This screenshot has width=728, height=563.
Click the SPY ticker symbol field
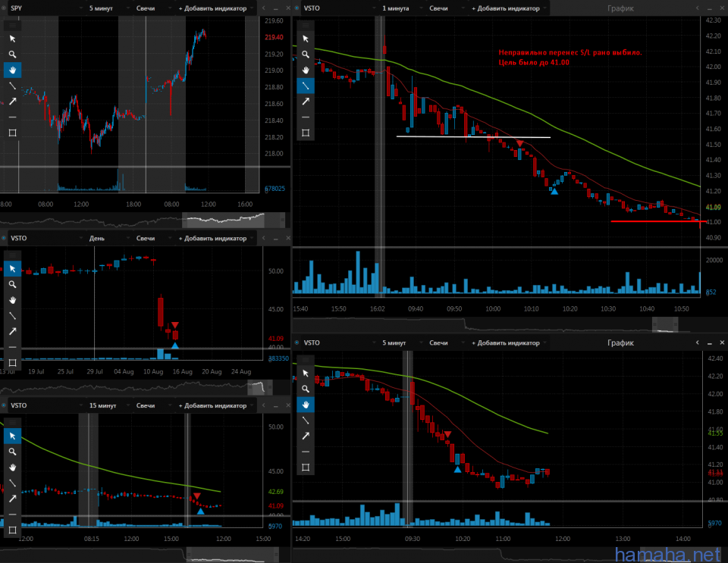[x=45, y=8]
